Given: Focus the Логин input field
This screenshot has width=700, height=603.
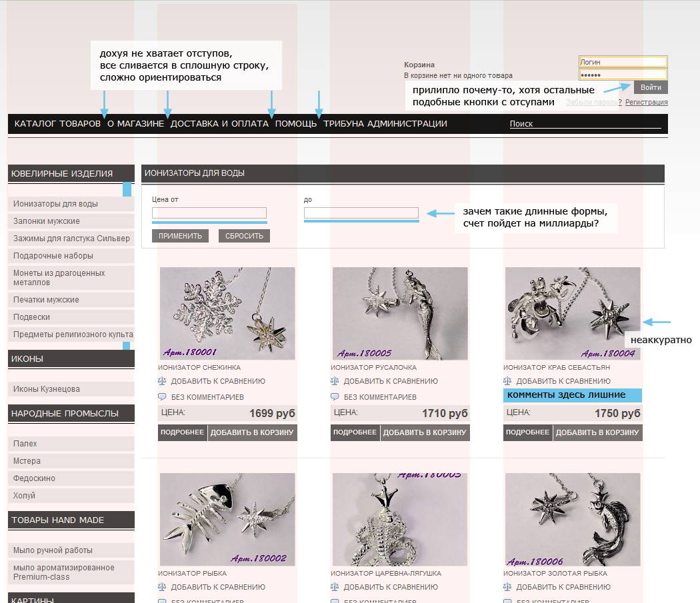Looking at the screenshot, I should point(623,62).
